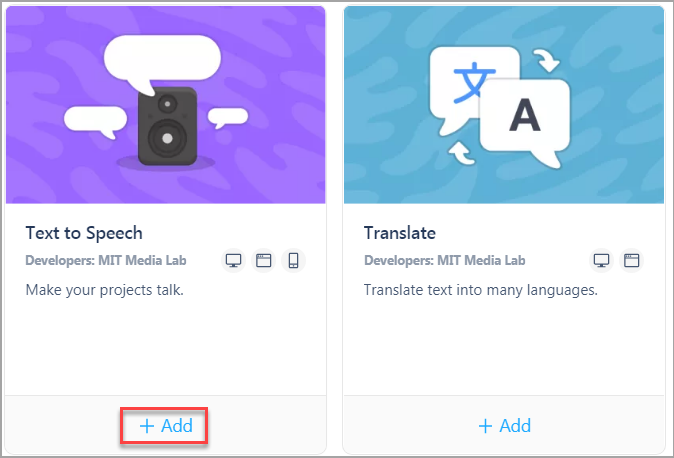Click the desktop monitor icon on Text to Speech card
The width and height of the screenshot is (674, 458).
233,261
